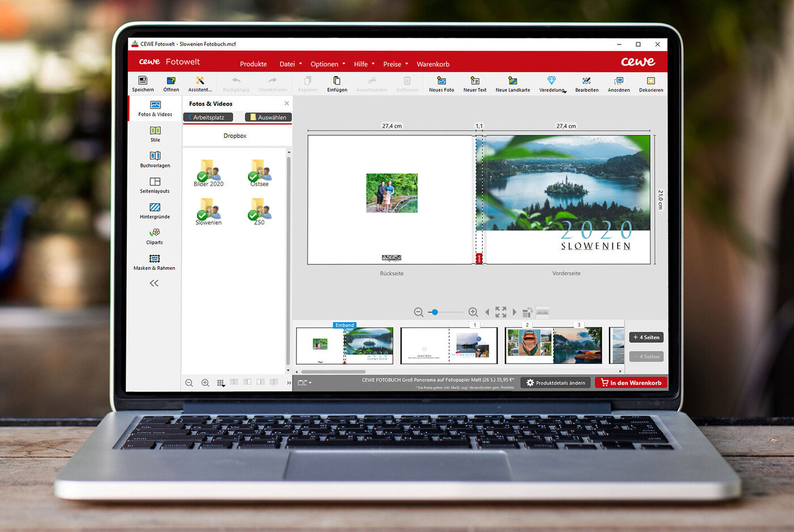
Task: Go back to Arbeitsplatz
Action: click(x=208, y=117)
